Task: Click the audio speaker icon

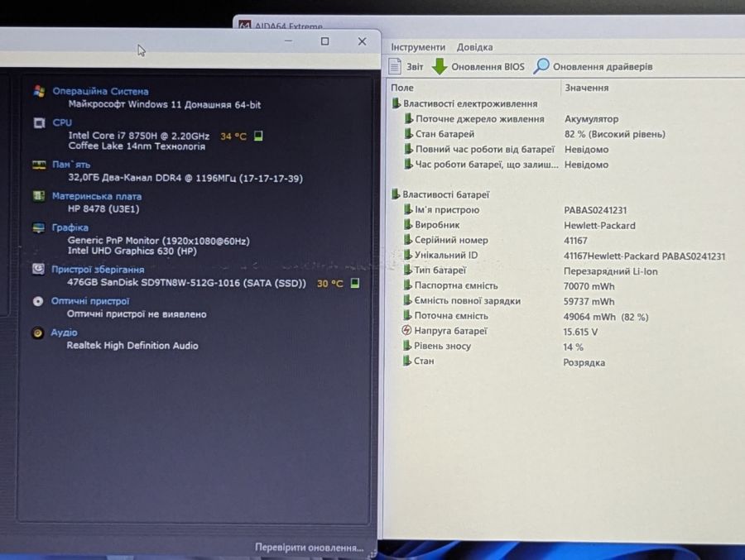Action: point(37,333)
